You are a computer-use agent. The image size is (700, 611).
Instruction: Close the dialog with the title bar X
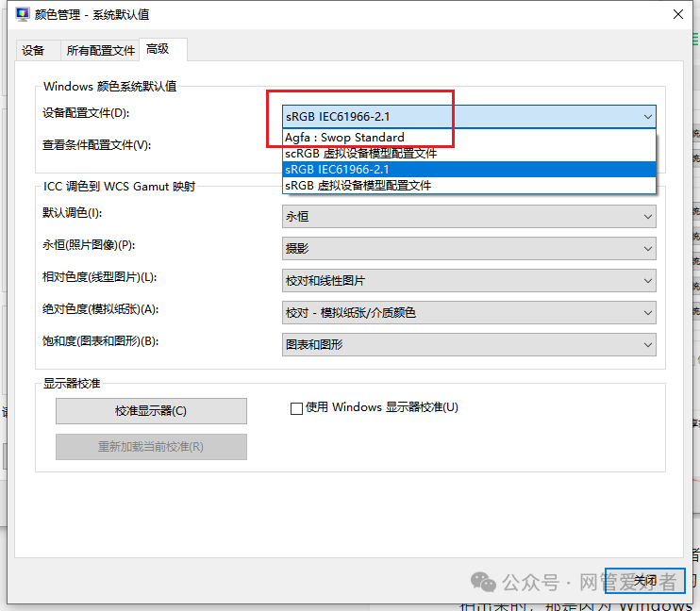(x=677, y=14)
